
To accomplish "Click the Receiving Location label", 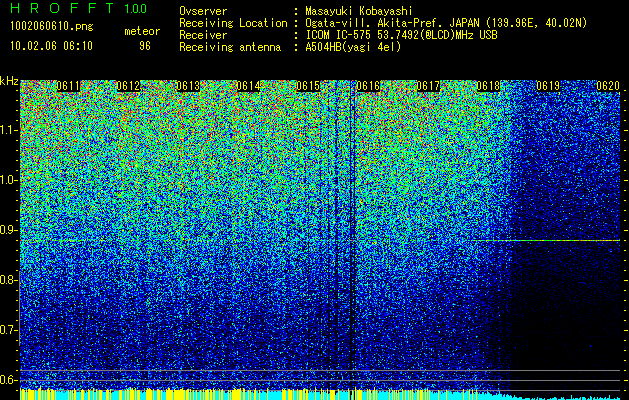I will [233, 23].
